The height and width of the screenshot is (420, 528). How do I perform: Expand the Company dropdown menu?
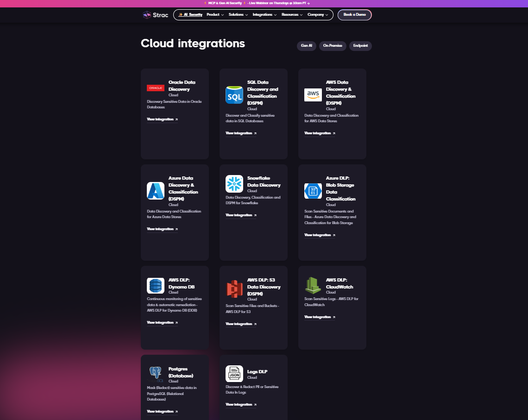(x=318, y=15)
